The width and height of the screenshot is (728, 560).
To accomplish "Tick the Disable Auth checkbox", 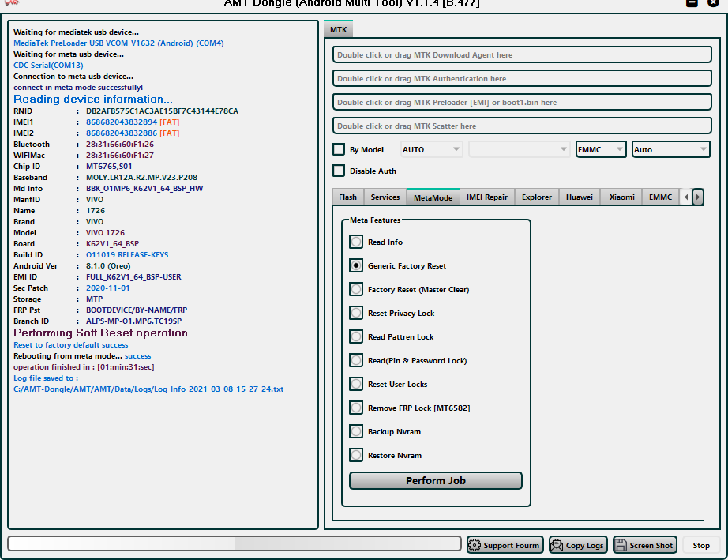I will [x=339, y=171].
